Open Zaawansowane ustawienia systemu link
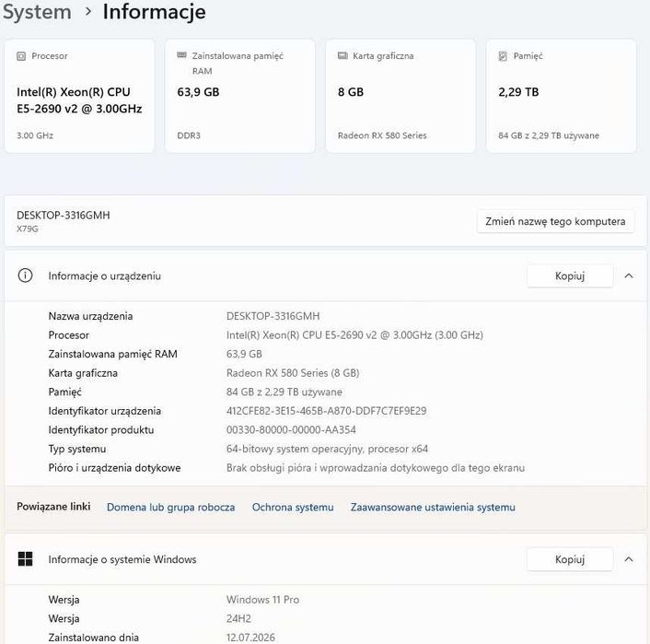The width and height of the screenshot is (650, 644). pyautogui.click(x=433, y=507)
